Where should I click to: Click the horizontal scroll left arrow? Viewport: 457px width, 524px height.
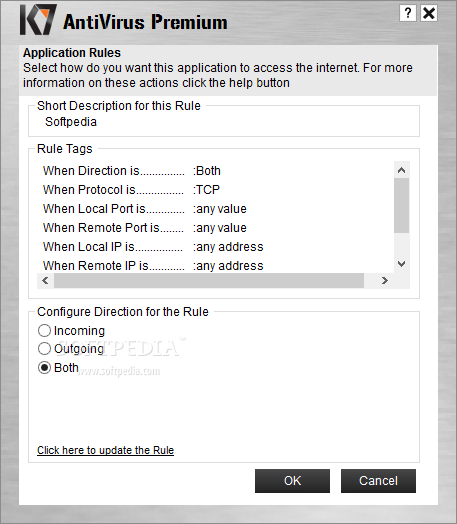(x=46, y=280)
